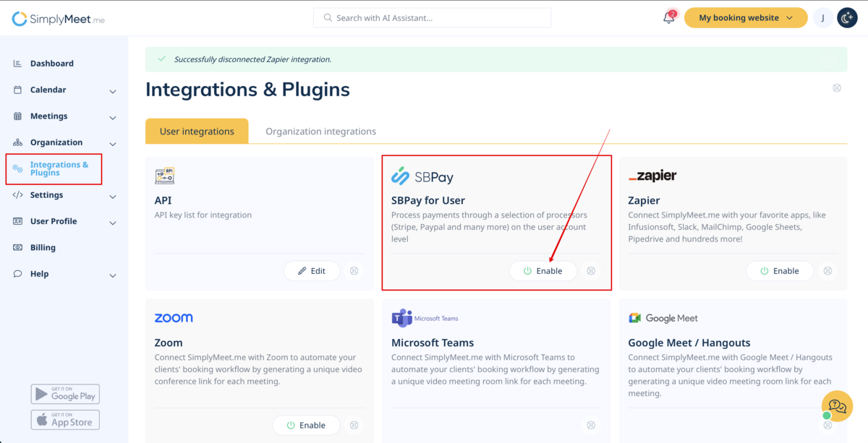The image size is (868, 443).
Task: Open the App Store download badge
Action: [x=65, y=420]
